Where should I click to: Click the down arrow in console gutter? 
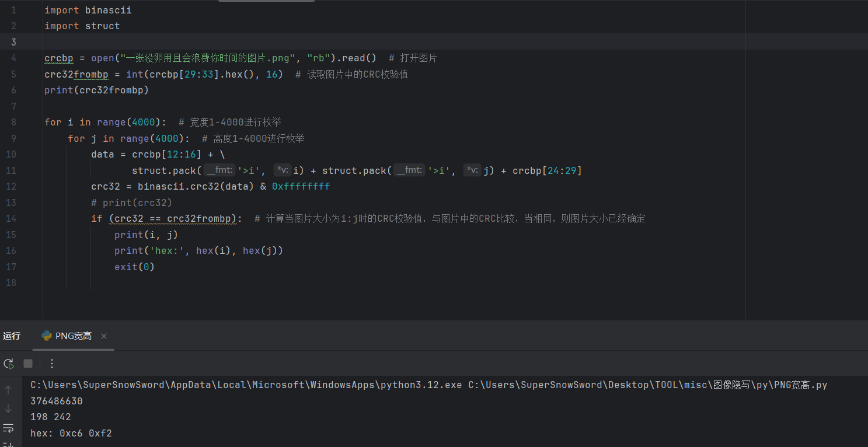coord(8,408)
